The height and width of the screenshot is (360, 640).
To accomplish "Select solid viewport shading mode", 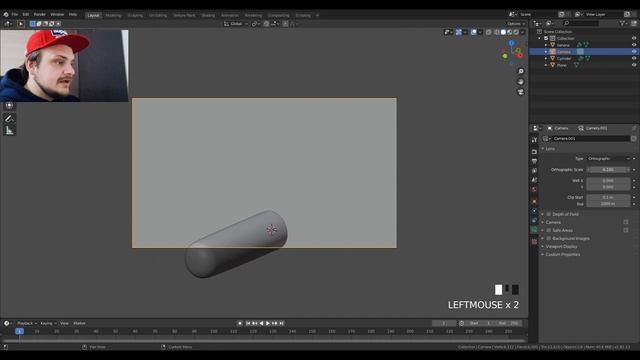I will click(503, 32).
